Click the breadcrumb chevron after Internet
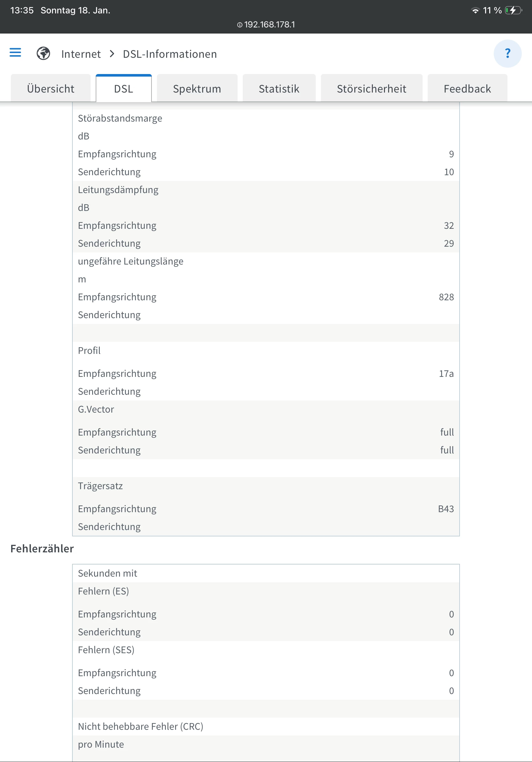Image resolution: width=532 pixels, height=762 pixels. [x=112, y=54]
